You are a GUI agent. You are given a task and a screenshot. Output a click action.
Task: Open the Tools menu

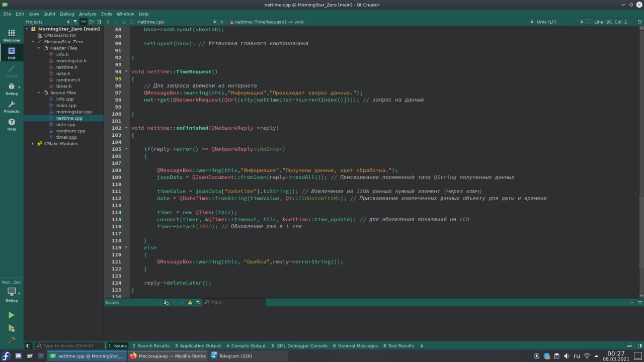tap(106, 14)
